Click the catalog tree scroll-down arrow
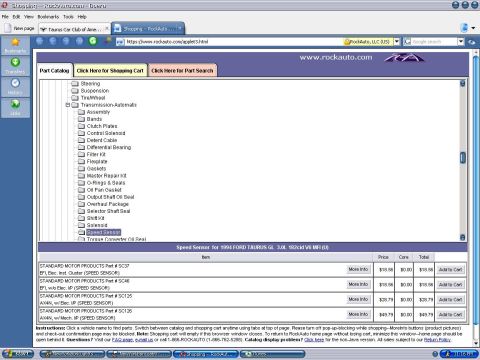 tap(463, 237)
